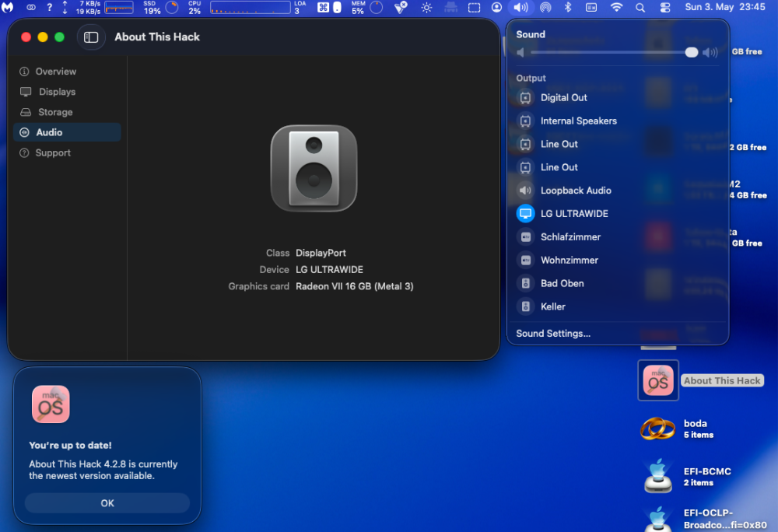Open the EFI-OCLP-Broadco desktop volume

click(658, 520)
